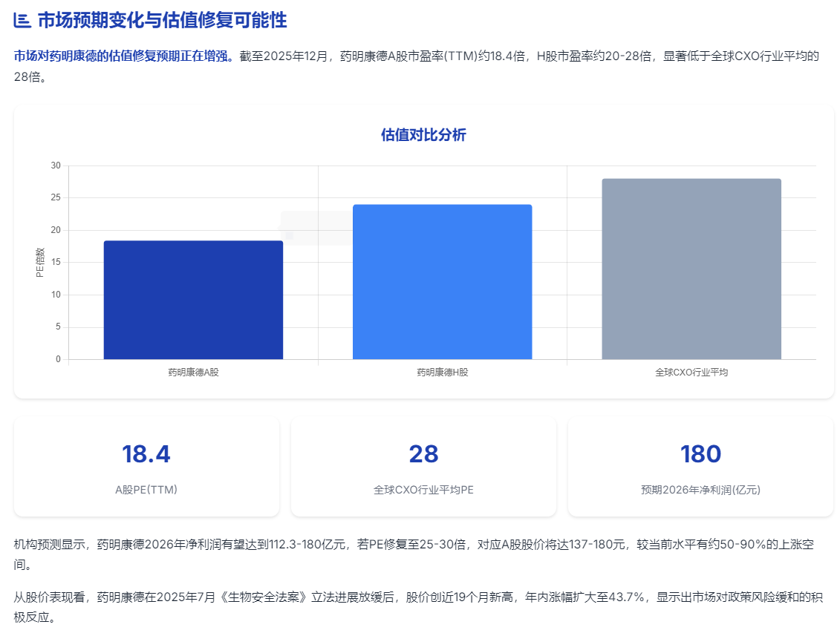Click the light blue 药明康德H股 bar
840x636 pixels.
pyautogui.click(x=443, y=281)
